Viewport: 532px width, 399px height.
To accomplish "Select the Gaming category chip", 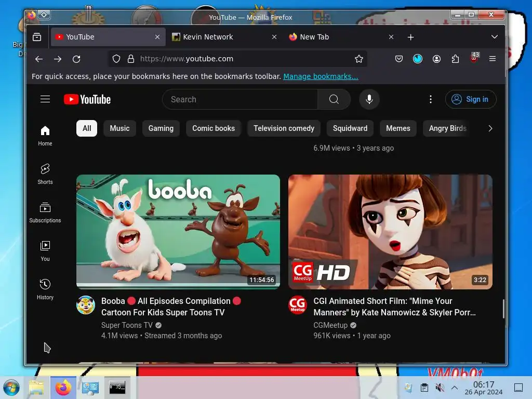I will (161, 128).
